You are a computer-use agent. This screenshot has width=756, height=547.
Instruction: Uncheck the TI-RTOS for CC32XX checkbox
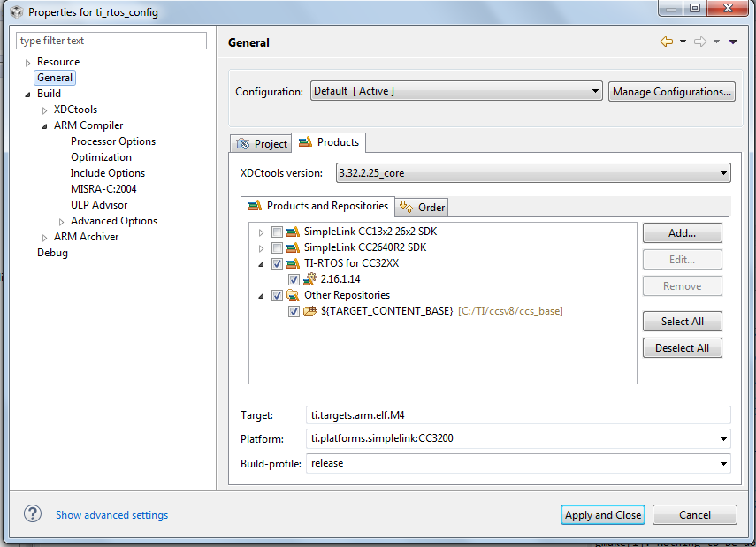[x=277, y=264]
